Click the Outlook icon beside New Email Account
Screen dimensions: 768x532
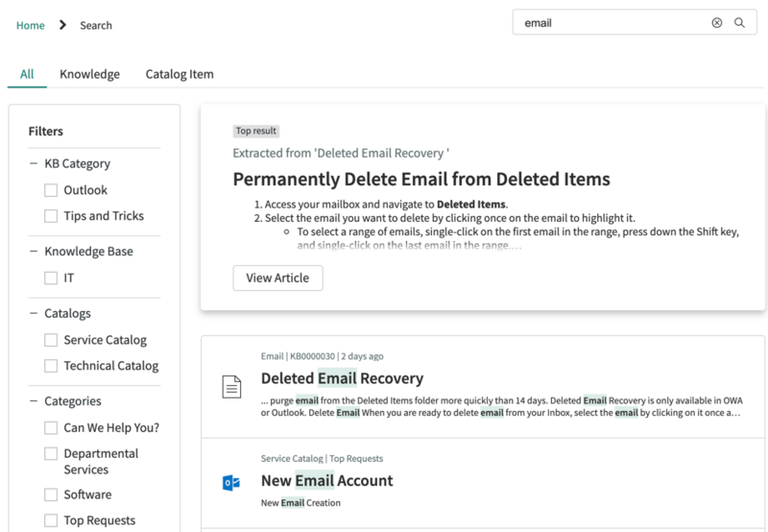231,482
